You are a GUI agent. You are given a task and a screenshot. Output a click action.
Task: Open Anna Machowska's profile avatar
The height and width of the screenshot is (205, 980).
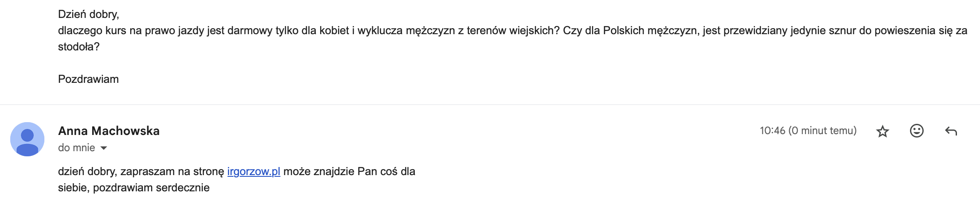(x=27, y=139)
